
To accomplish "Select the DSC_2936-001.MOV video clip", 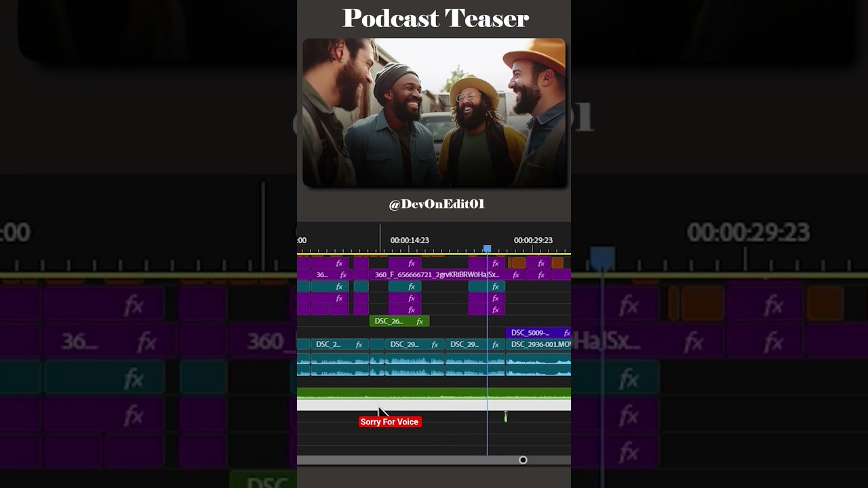I will pos(538,344).
